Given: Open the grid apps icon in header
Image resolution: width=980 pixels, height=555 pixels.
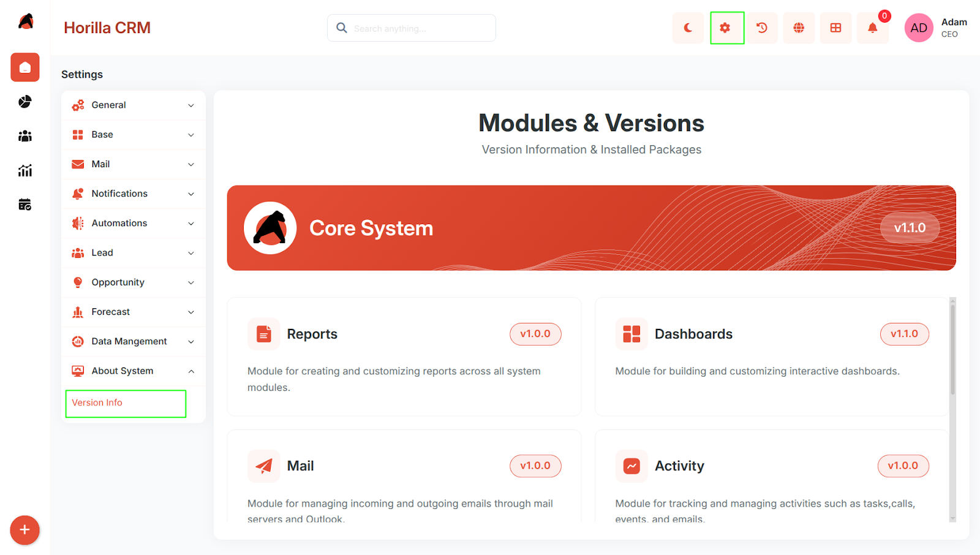Looking at the screenshot, I should click(x=835, y=28).
